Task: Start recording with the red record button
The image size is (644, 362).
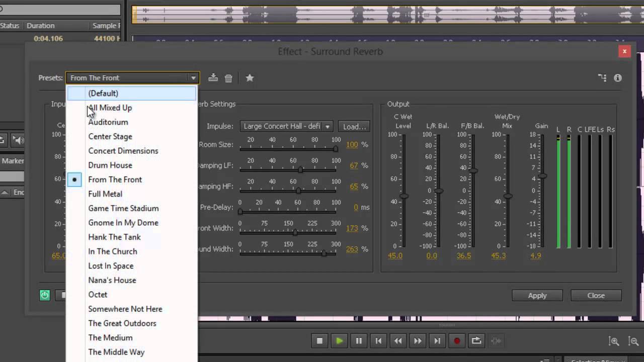Action: [x=457, y=341]
